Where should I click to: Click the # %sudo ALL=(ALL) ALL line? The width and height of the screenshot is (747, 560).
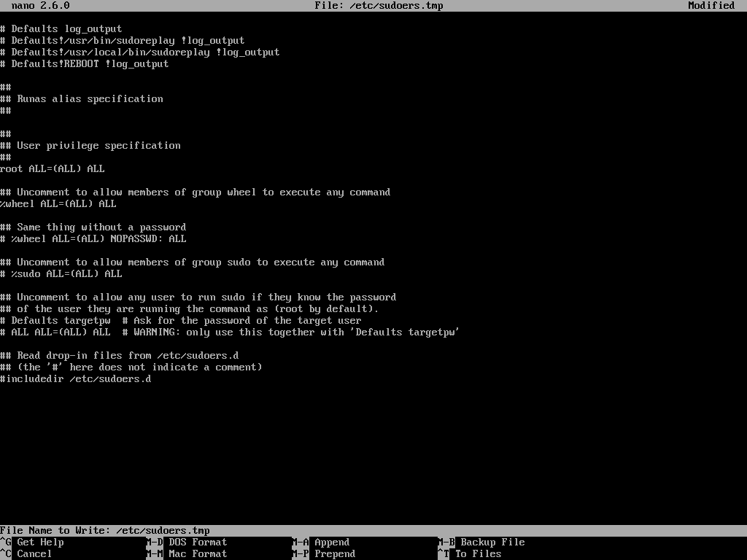(x=61, y=273)
